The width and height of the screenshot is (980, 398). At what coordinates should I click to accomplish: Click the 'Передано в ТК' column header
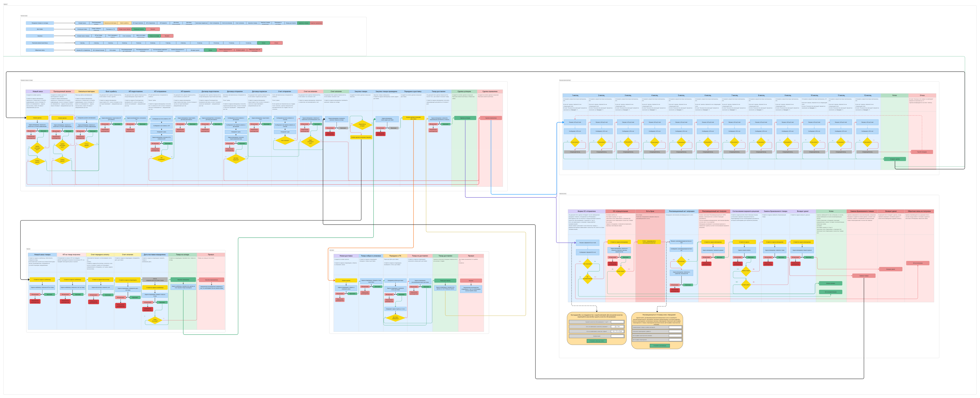point(395,256)
